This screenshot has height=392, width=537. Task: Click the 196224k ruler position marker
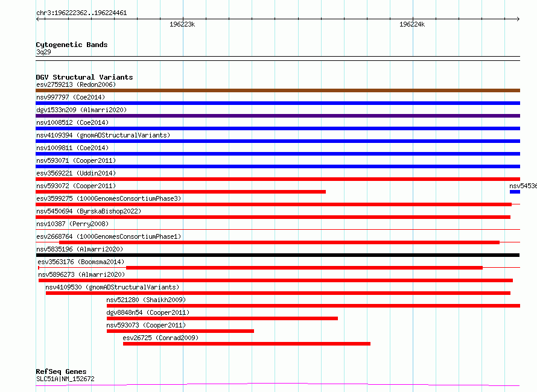click(412, 24)
